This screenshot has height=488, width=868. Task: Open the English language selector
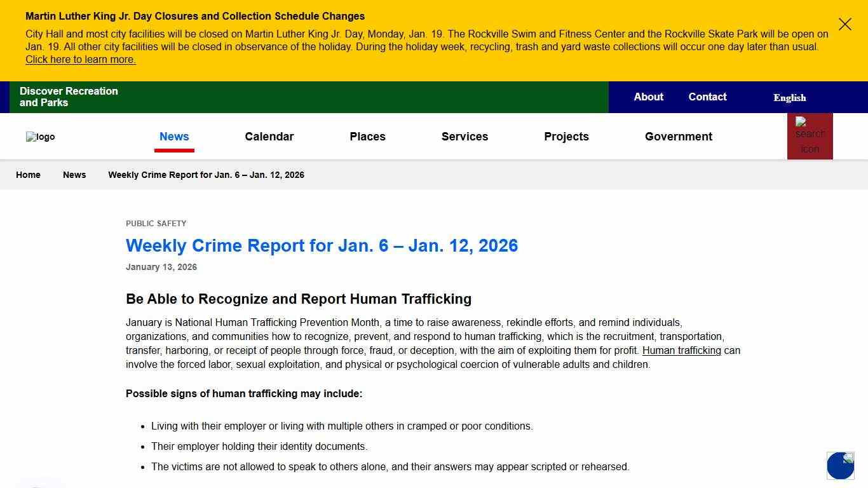[789, 97]
